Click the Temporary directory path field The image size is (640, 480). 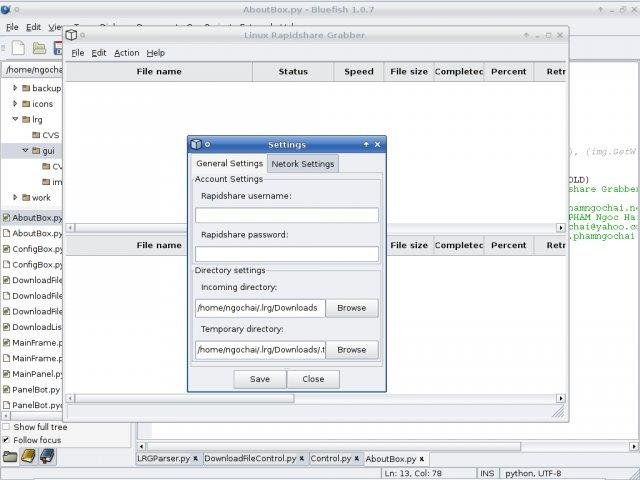click(260, 350)
